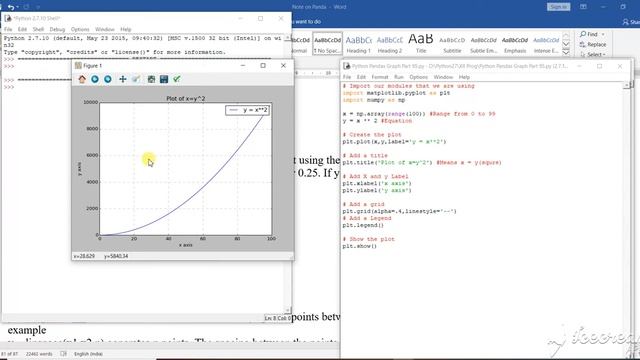Reset the plot view with the Home icon
Image resolution: width=640 pixels, height=360 pixels.
82,79
